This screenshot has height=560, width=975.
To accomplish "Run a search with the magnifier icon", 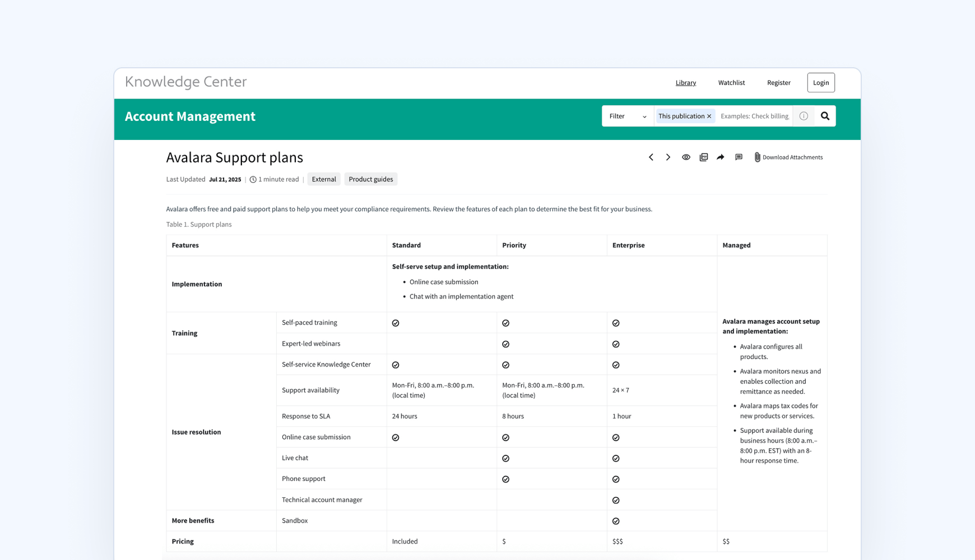I will coord(825,116).
